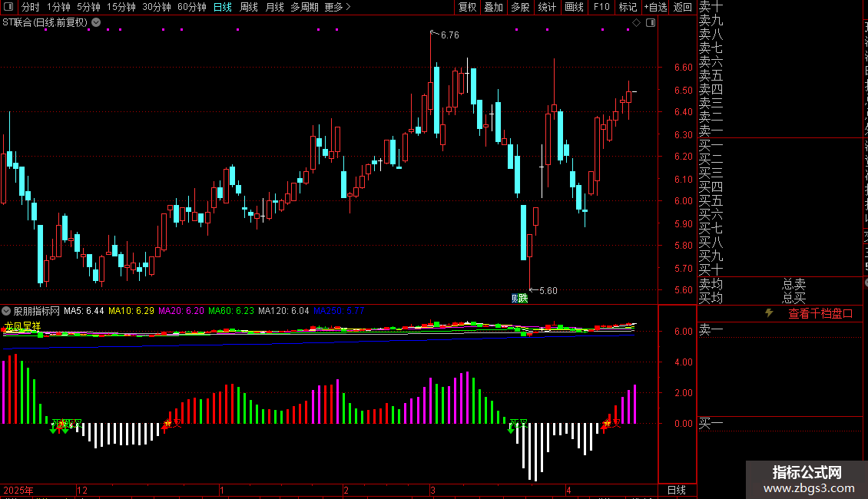Toggle the right panel icon above chart
The height and width of the screenshot is (499, 868).
pos(651,22)
